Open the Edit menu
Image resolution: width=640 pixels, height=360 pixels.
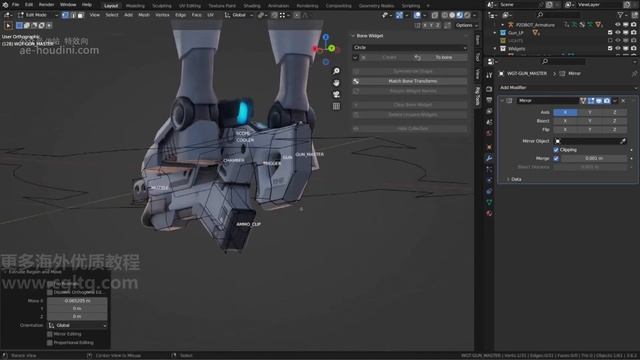[x=29, y=4]
